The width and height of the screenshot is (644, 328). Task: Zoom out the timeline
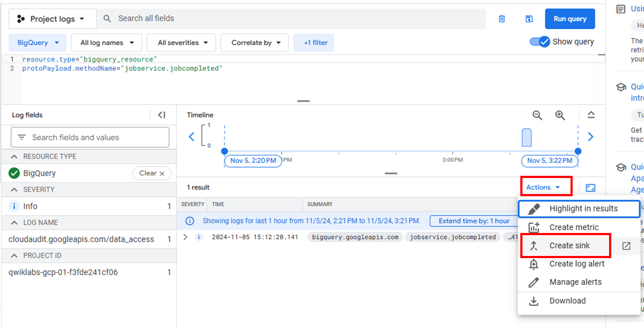pos(537,115)
